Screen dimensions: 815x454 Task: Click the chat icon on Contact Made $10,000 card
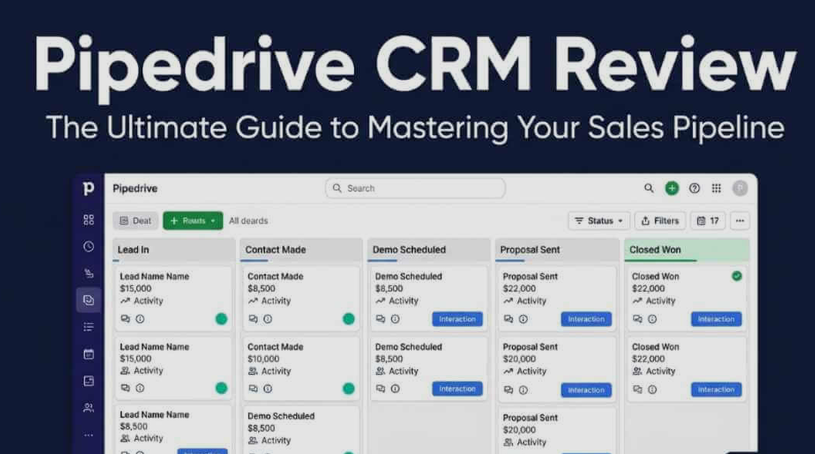coord(253,388)
